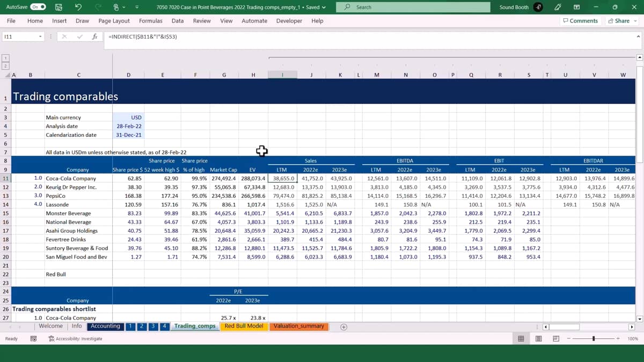Select row header 11
Image resolution: width=644 pixels, height=362 pixels.
[x=5, y=178]
